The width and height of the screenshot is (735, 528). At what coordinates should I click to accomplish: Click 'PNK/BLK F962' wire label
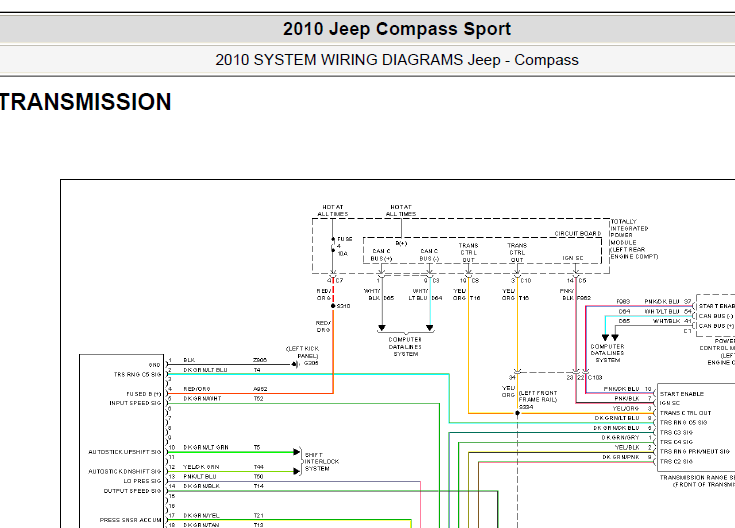(x=575, y=294)
